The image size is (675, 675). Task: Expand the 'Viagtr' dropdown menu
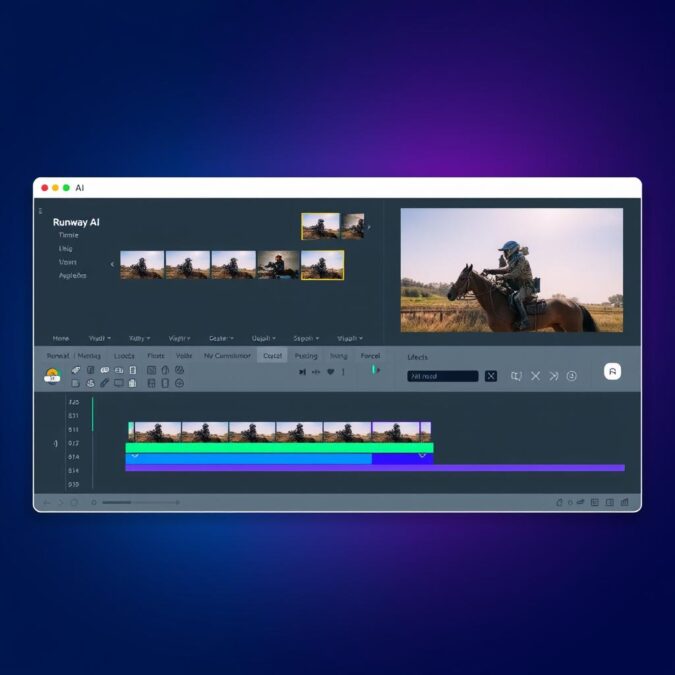180,338
